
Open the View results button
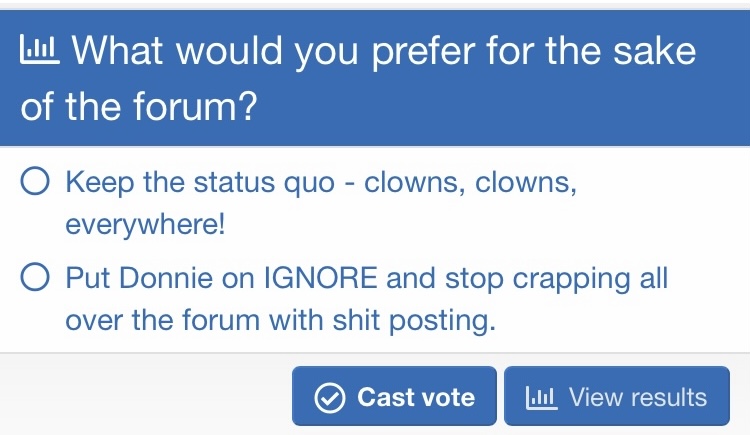[616, 397]
